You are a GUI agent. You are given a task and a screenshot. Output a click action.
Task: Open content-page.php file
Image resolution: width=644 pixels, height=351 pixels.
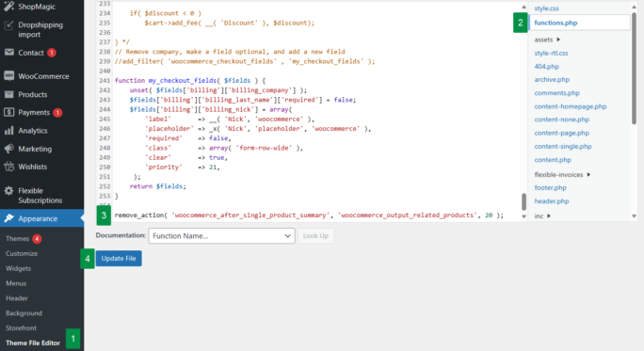click(x=561, y=133)
